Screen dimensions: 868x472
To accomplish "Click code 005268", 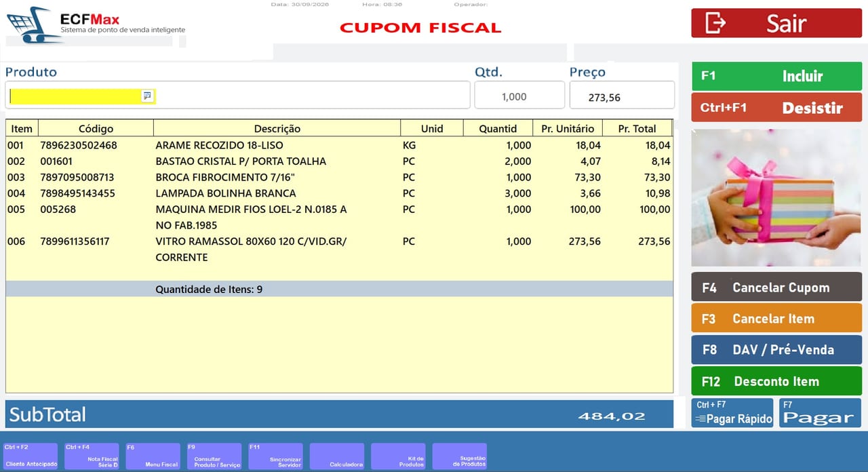I will (58, 210).
